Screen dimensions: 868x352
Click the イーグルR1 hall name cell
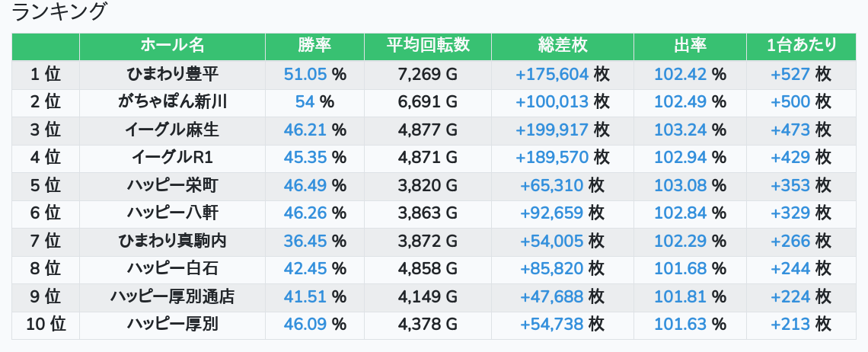click(x=172, y=158)
